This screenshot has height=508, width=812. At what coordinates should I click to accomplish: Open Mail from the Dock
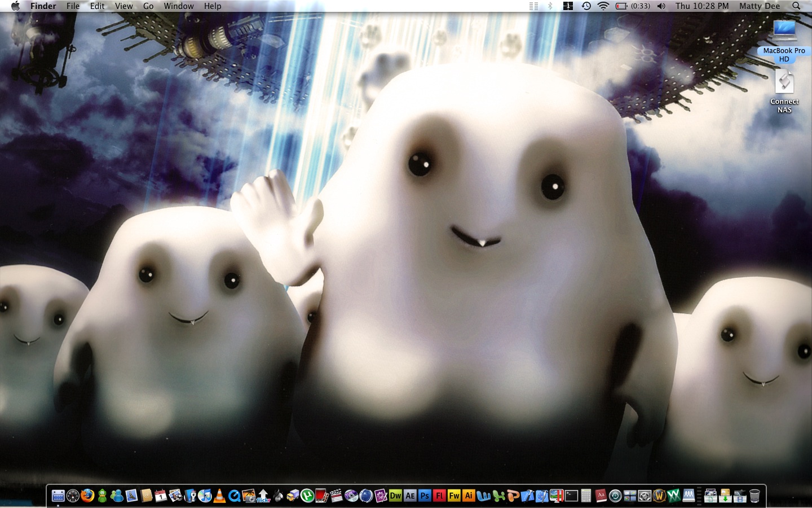click(x=131, y=496)
